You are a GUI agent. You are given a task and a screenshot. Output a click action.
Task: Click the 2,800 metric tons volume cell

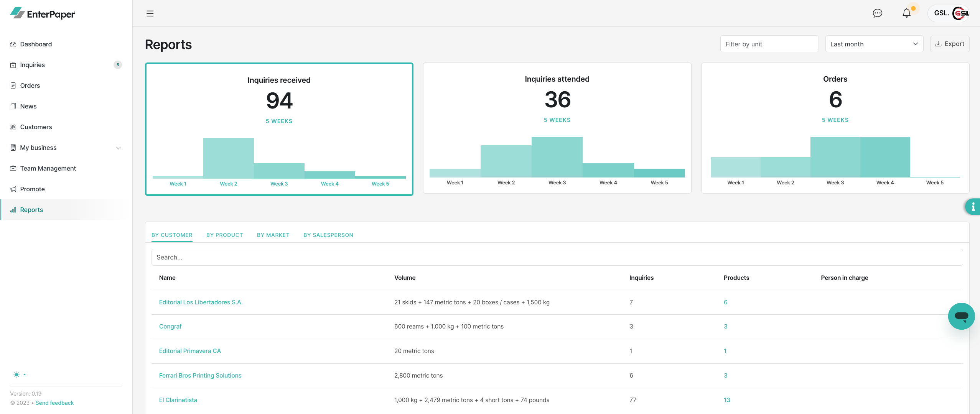pos(418,376)
